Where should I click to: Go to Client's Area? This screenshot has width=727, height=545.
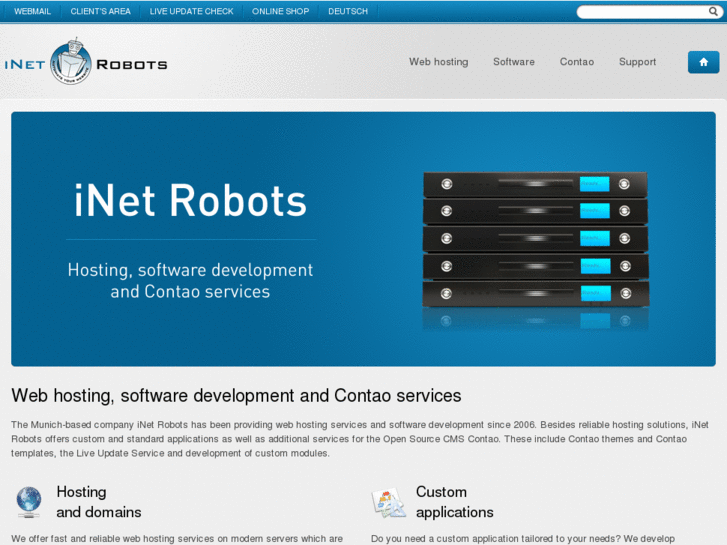[x=100, y=12]
